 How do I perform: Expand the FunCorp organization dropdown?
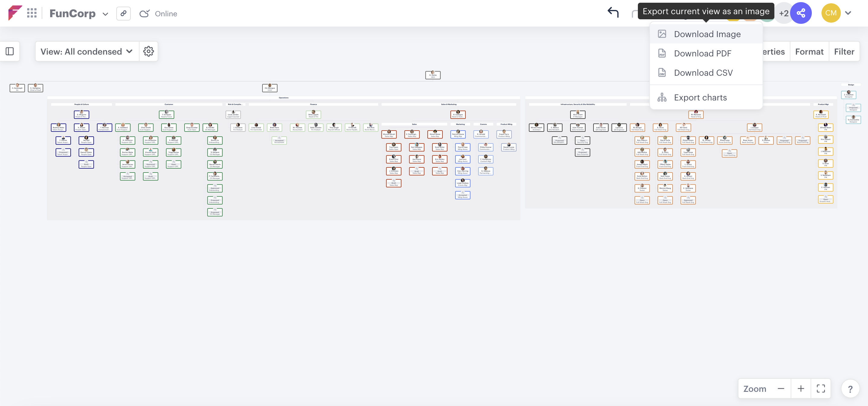105,14
